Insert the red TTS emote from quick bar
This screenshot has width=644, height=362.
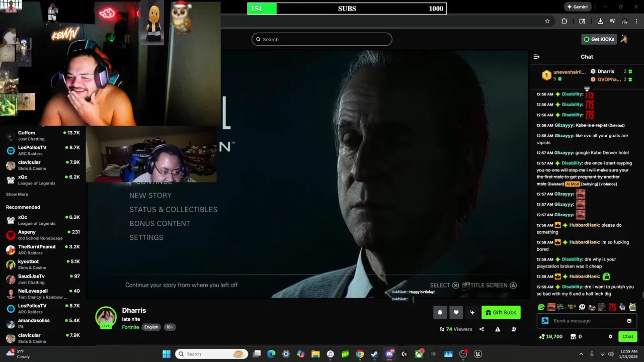tap(612, 307)
